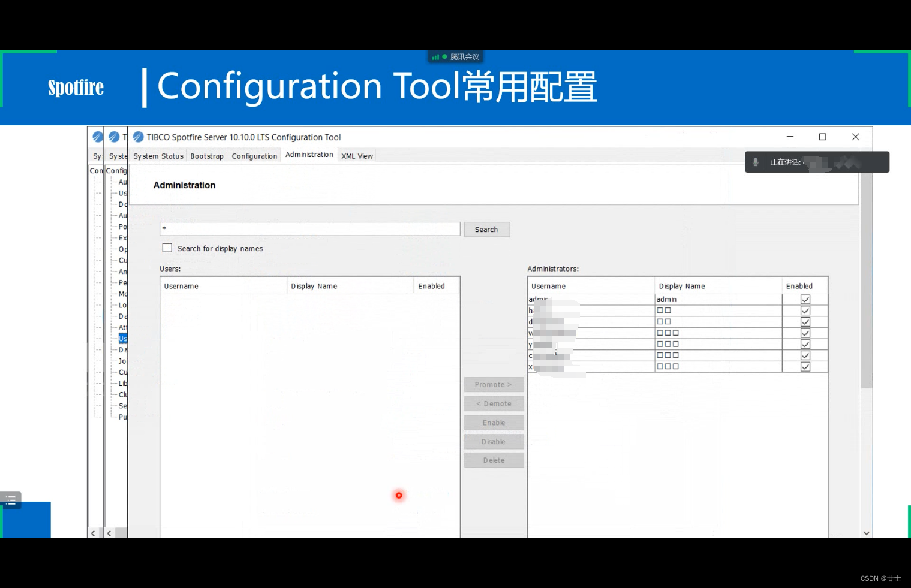Switch to the XML View tab
The image size is (911, 588).
coord(357,156)
